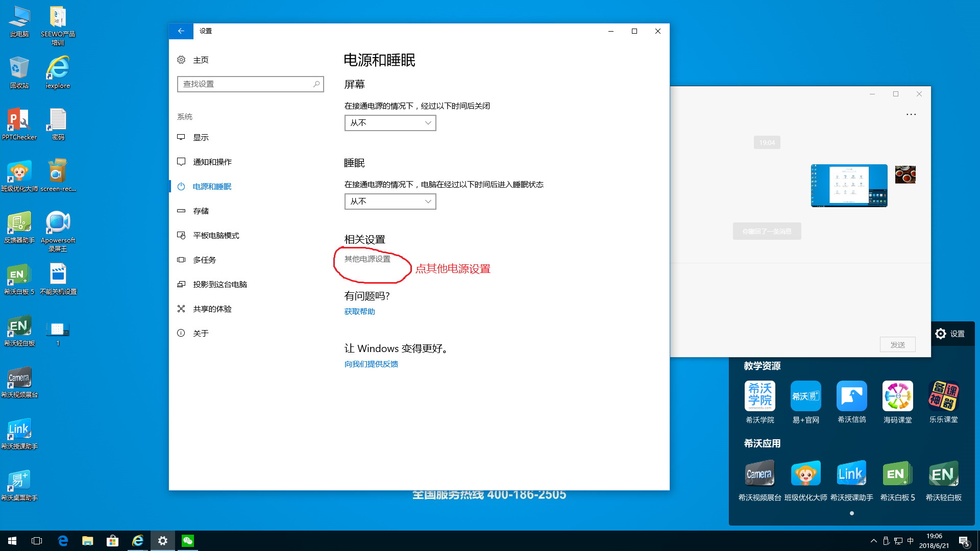Open the Windows Start menu
This screenshot has width=980, height=551.
coord(12,541)
